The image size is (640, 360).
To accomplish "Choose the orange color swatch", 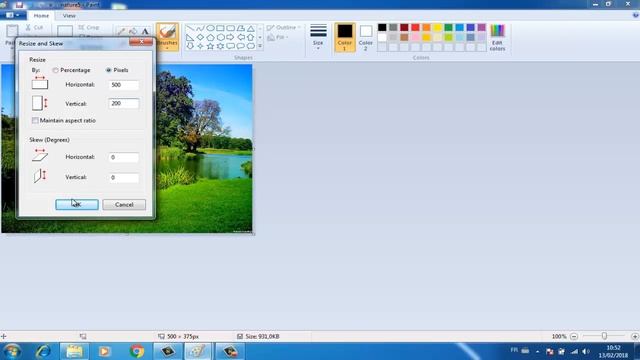I will [426, 27].
